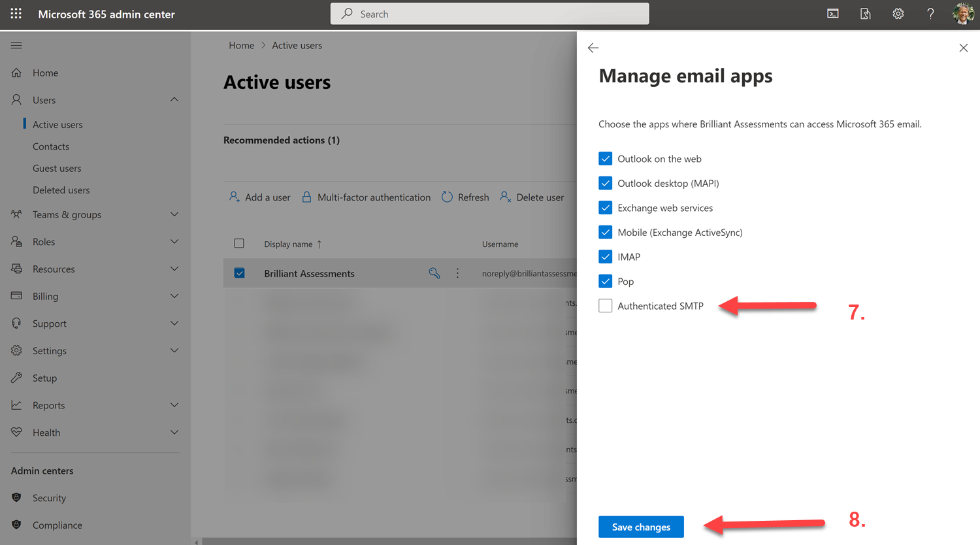Open Home in the navigation

point(45,73)
